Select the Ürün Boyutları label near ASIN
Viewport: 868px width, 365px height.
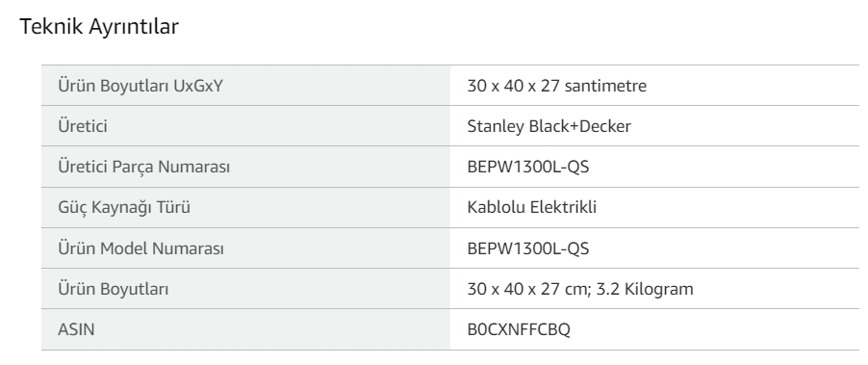(x=114, y=289)
